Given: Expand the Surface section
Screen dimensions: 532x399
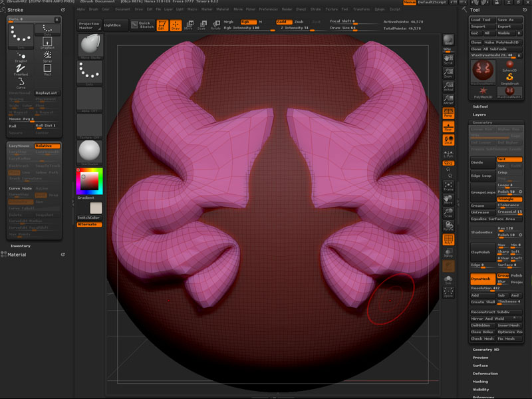Looking at the screenshot, I should point(480,366).
